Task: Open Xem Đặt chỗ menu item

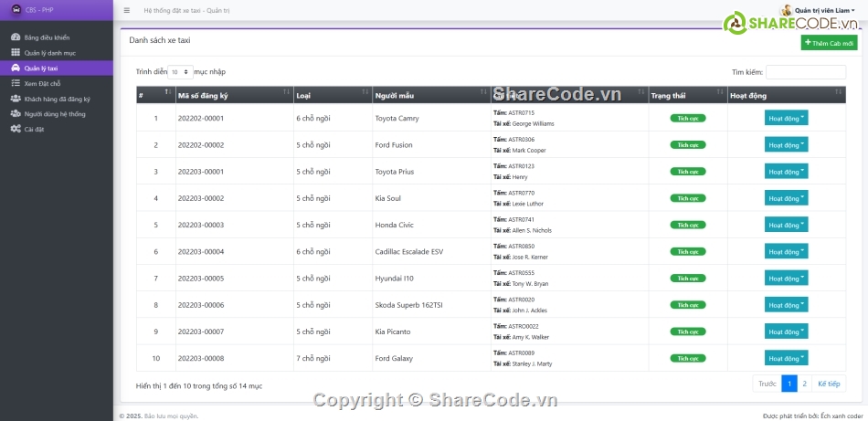Action: (x=57, y=83)
